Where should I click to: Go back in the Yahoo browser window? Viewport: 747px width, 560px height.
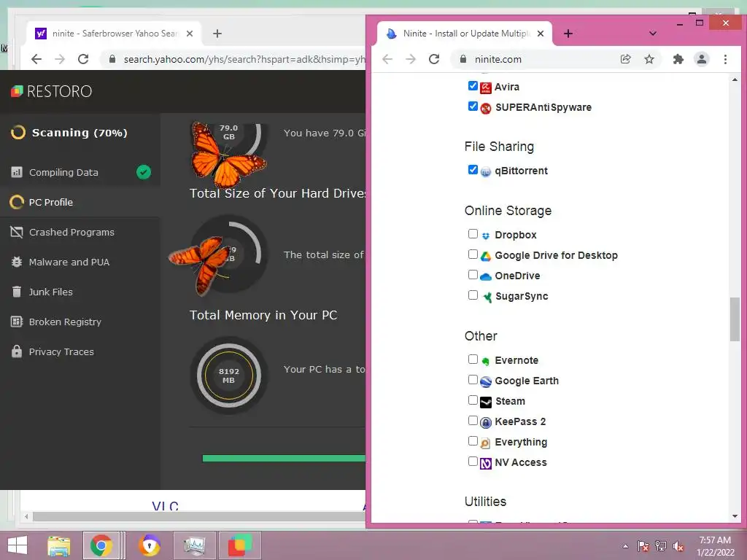(x=36, y=59)
